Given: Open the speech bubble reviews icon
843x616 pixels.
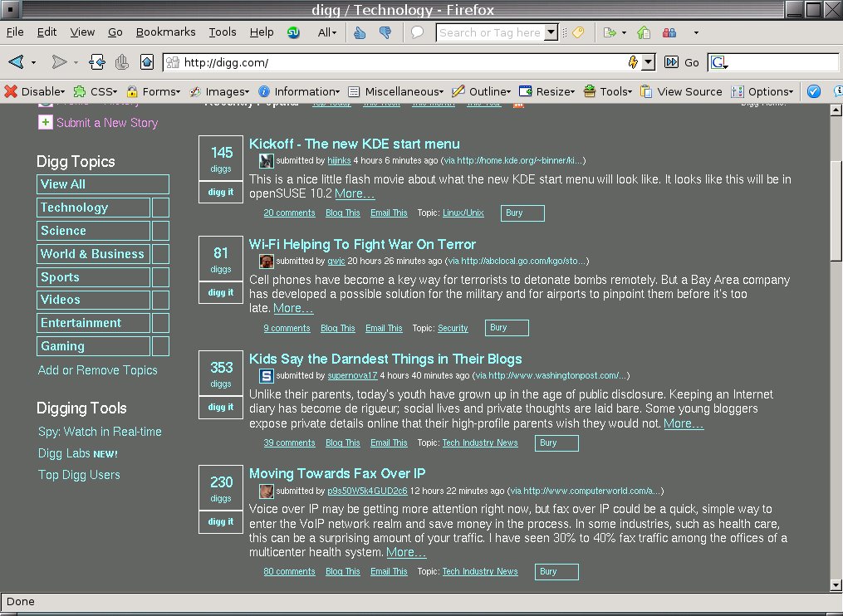Looking at the screenshot, I should click(417, 32).
